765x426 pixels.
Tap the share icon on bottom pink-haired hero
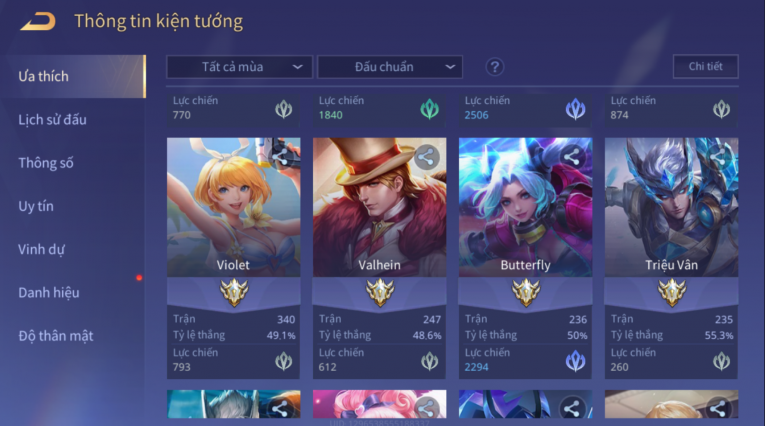[426, 408]
